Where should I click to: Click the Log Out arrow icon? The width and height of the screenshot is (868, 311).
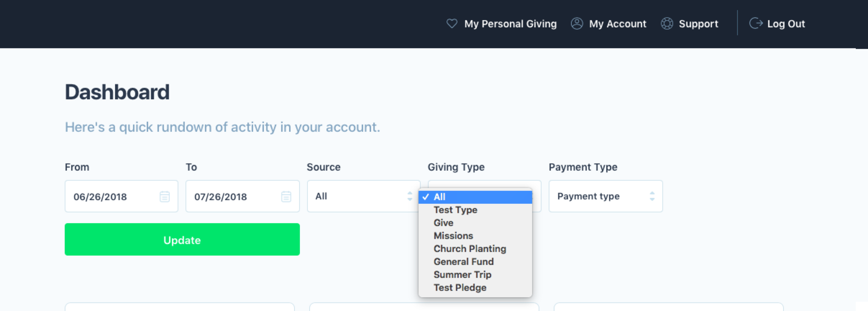click(755, 23)
